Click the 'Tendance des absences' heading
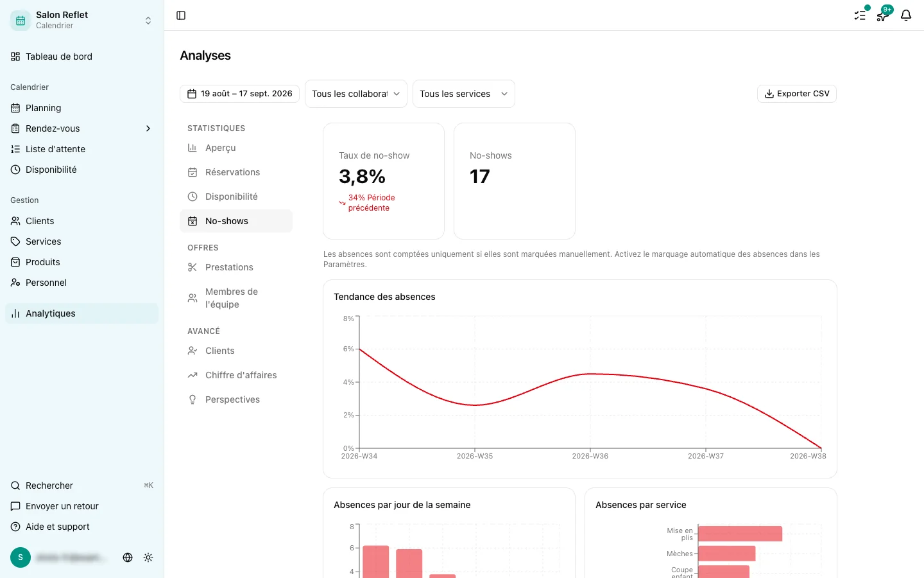This screenshot has height=578, width=924. point(384,297)
